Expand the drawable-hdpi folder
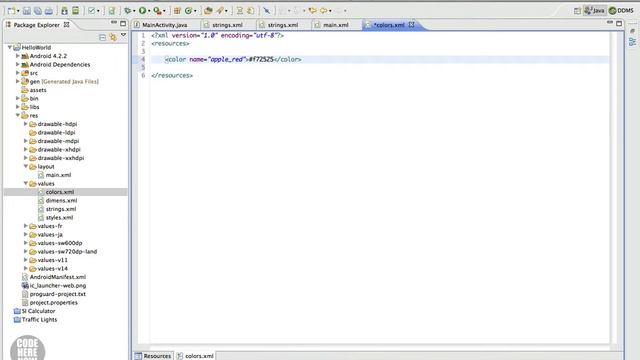The height and width of the screenshot is (360, 640). tap(26, 124)
